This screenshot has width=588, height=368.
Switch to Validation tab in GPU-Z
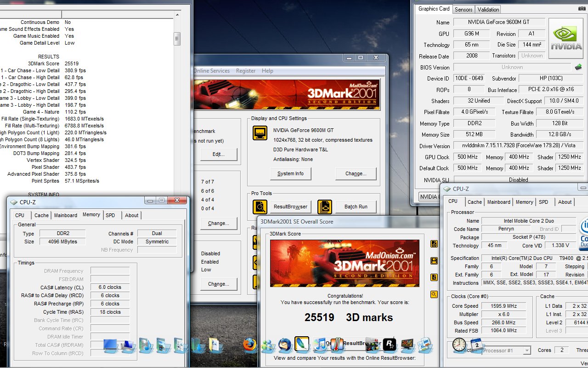tap(488, 9)
